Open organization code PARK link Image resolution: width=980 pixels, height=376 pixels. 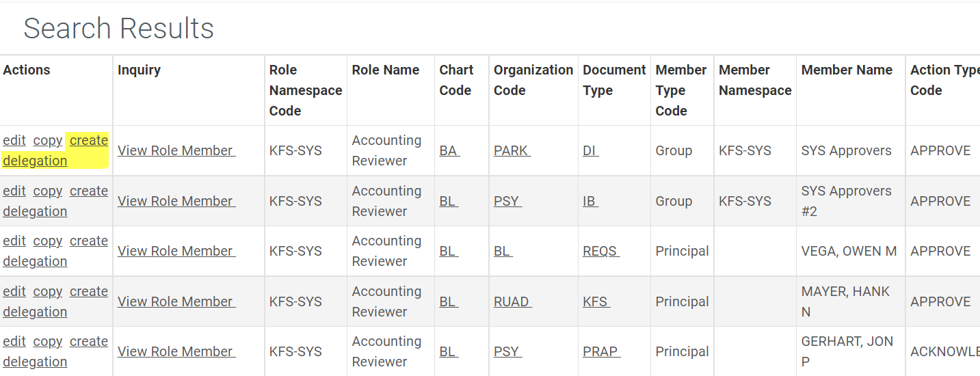(512, 151)
